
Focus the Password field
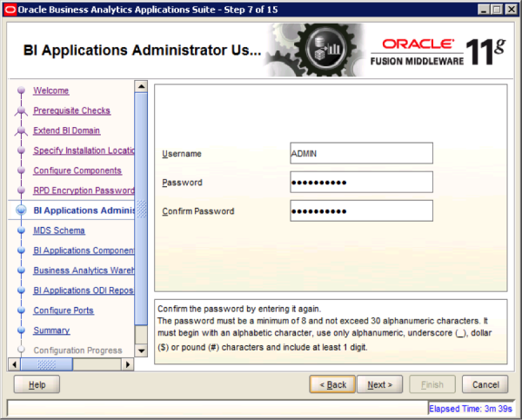pyautogui.click(x=362, y=182)
